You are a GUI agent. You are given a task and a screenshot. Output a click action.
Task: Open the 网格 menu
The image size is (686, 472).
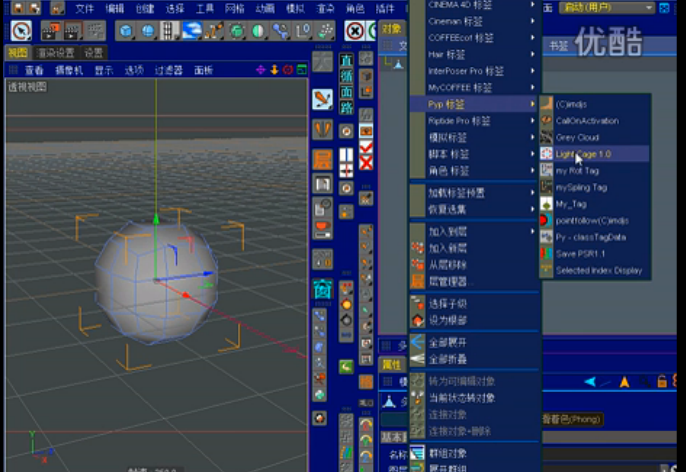(x=234, y=8)
